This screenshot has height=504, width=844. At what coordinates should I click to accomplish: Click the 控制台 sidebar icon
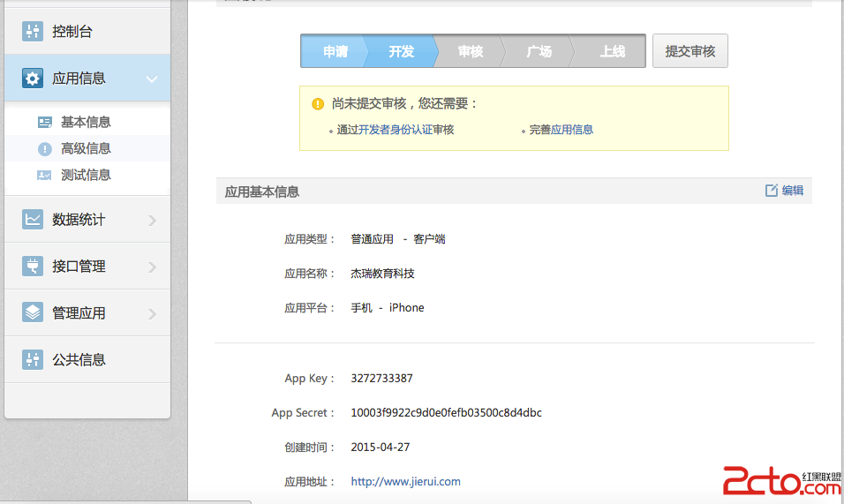[x=33, y=32]
